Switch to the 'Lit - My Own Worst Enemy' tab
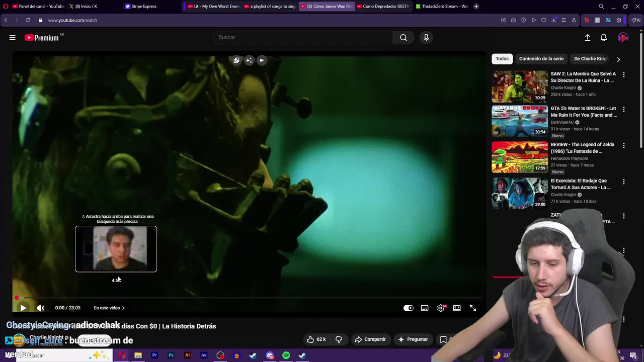The width and height of the screenshot is (644, 362). click(x=213, y=7)
